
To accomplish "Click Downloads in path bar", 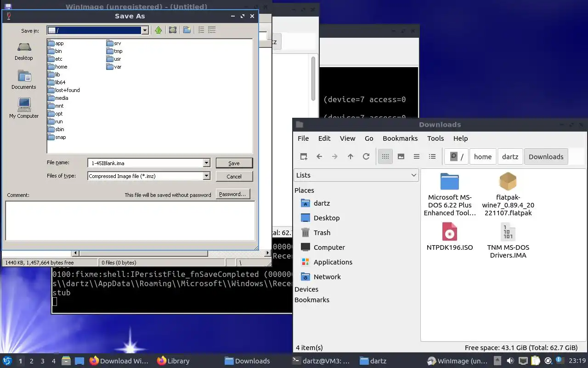I will [546, 156].
